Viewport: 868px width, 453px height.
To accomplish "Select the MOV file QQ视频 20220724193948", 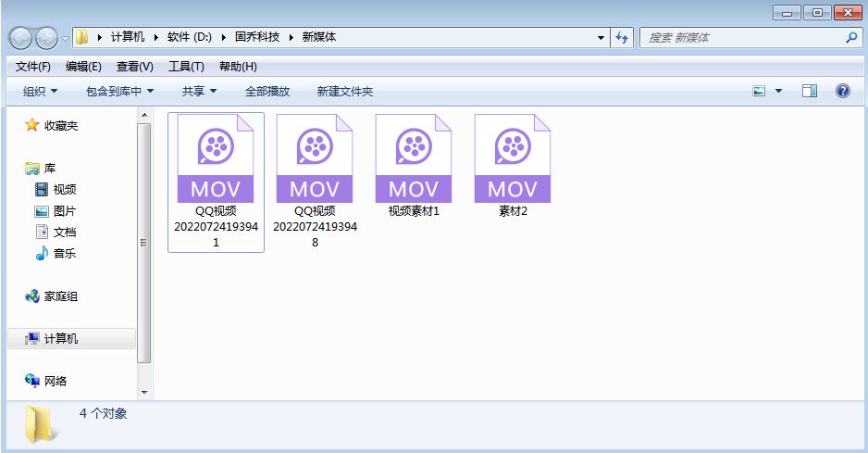I will (315, 182).
